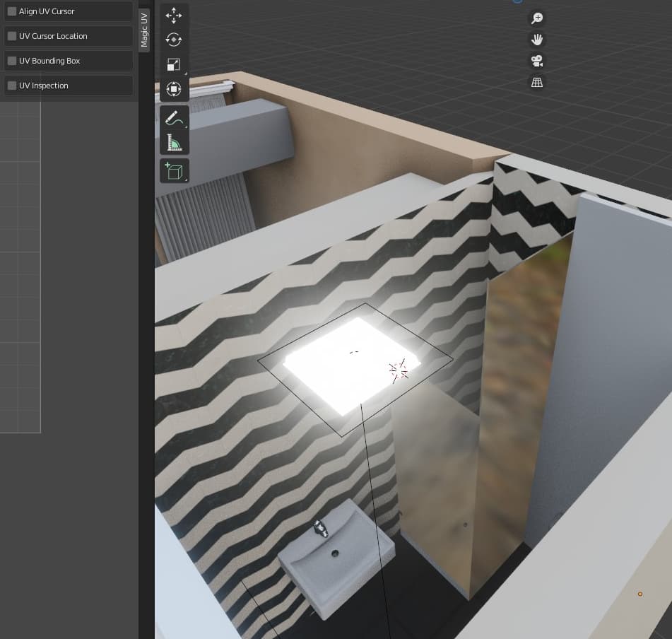
Task: Select the Scale tool
Action: (174, 64)
